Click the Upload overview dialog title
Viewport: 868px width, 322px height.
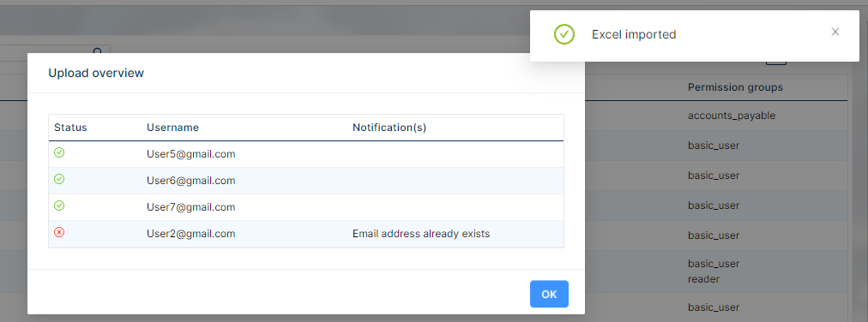pyautogui.click(x=96, y=73)
